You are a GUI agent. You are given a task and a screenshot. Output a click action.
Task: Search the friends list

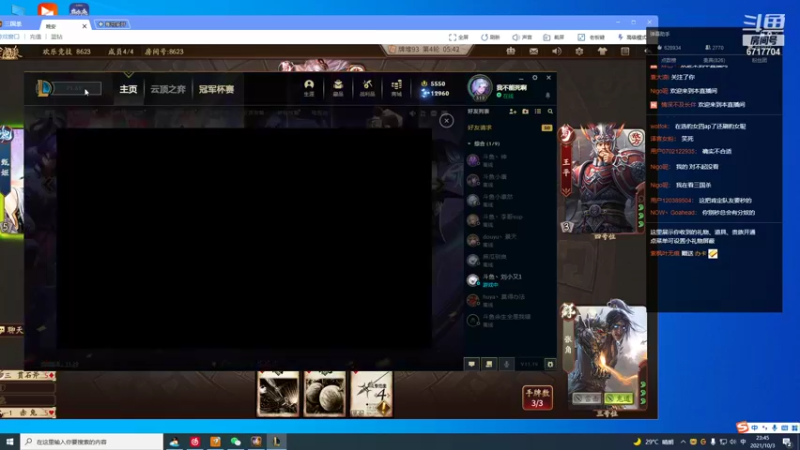[x=550, y=111]
